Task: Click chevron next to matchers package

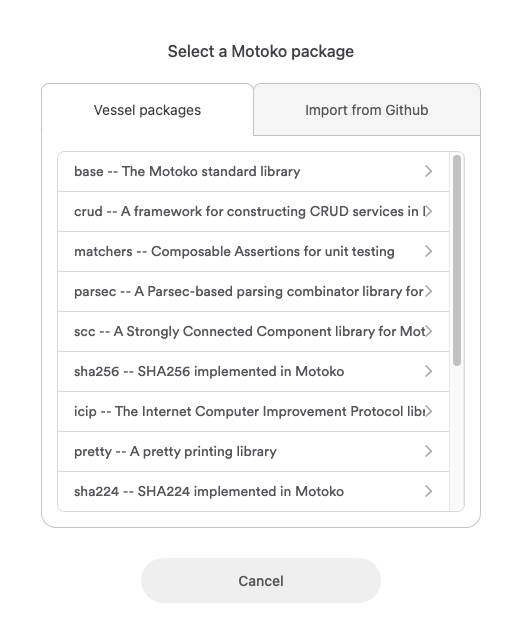Action: [x=429, y=251]
